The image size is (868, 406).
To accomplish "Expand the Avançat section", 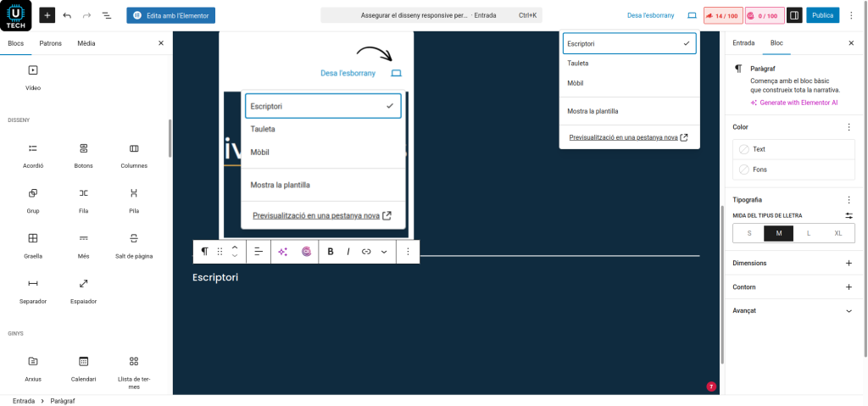I will (849, 311).
